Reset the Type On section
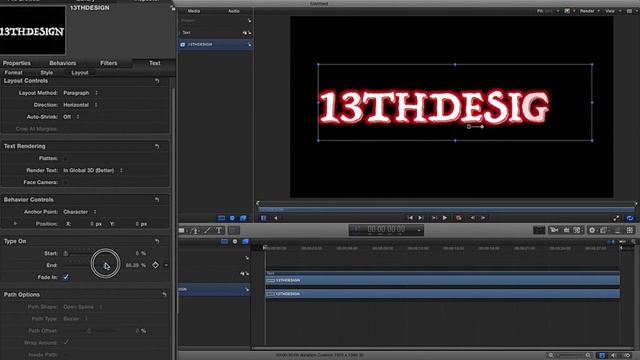Viewport: 640px width, 360px height. [157, 241]
